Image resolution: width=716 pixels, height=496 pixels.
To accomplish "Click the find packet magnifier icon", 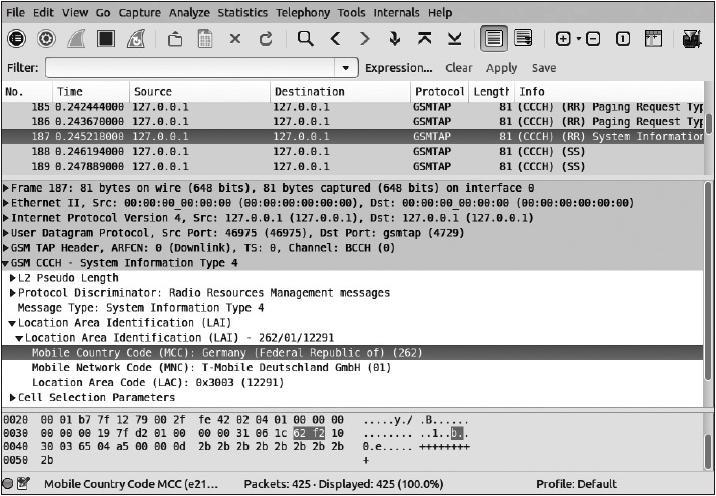I will (306, 39).
